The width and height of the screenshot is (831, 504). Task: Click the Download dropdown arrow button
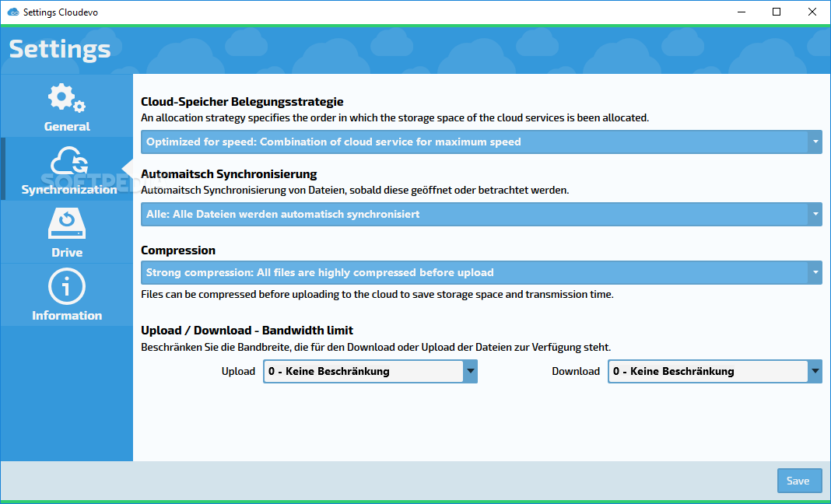815,372
